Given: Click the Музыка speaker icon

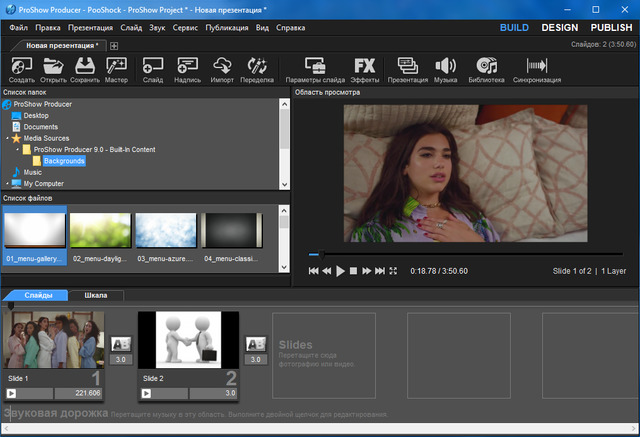Looking at the screenshot, I should [445, 67].
